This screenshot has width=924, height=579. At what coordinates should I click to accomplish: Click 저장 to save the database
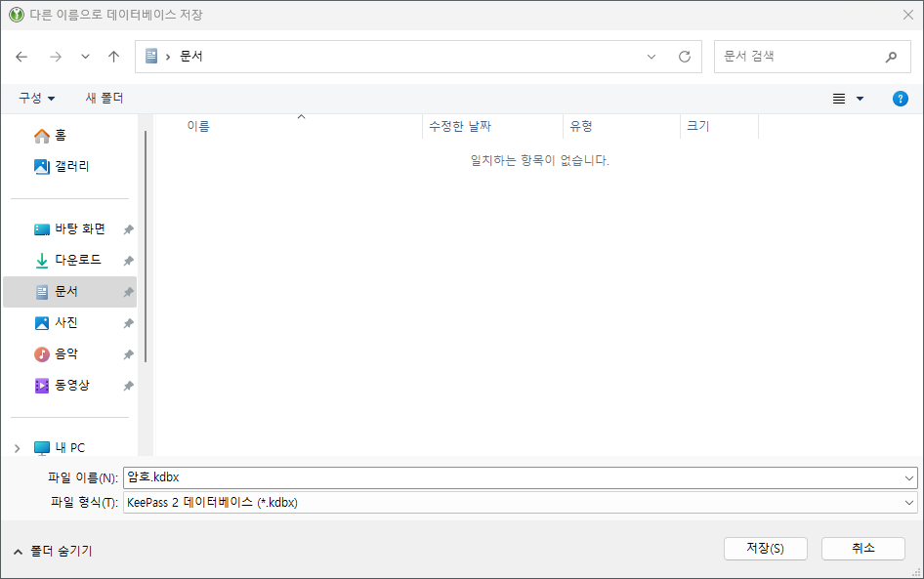(765, 548)
